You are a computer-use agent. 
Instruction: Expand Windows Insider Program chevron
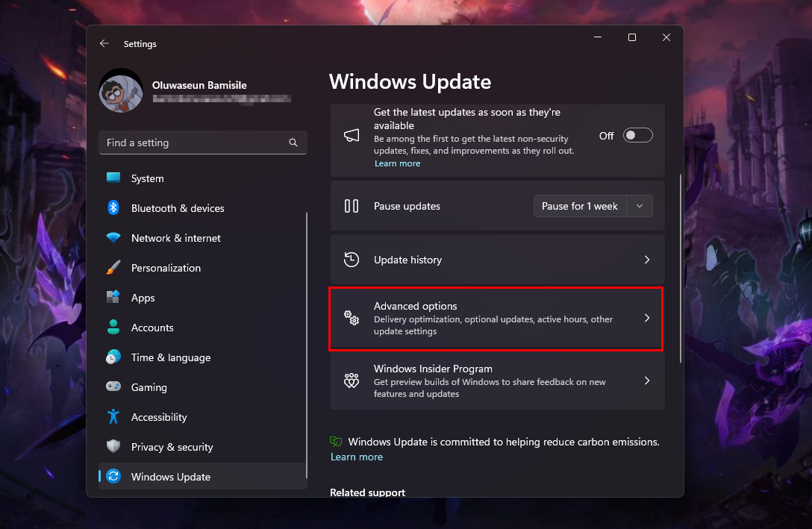coord(646,381)
